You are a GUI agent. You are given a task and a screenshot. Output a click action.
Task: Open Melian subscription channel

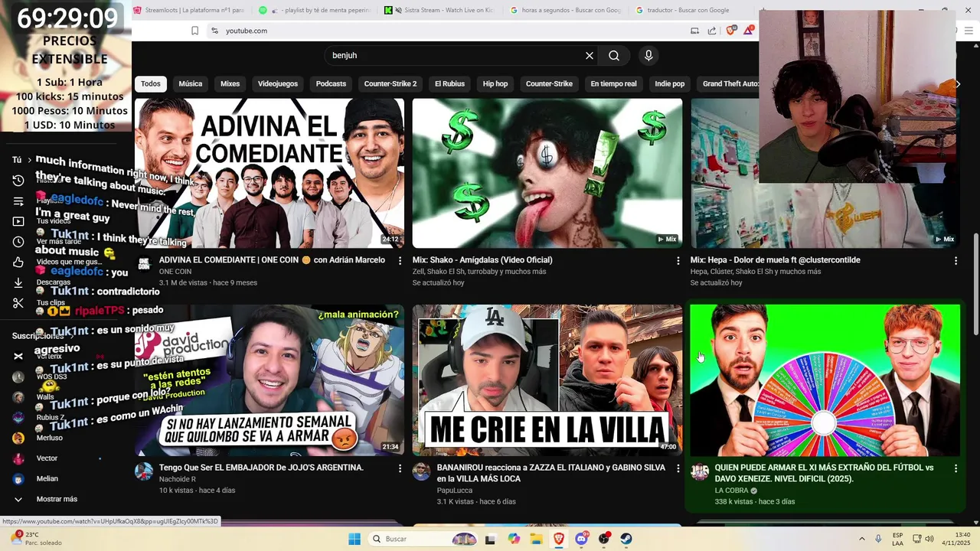pos(47,478)
